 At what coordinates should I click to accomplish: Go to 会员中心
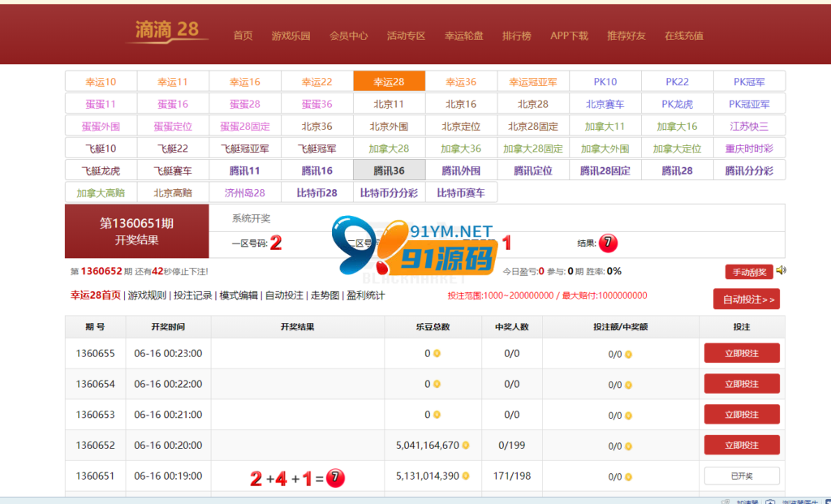coord(349,36)
